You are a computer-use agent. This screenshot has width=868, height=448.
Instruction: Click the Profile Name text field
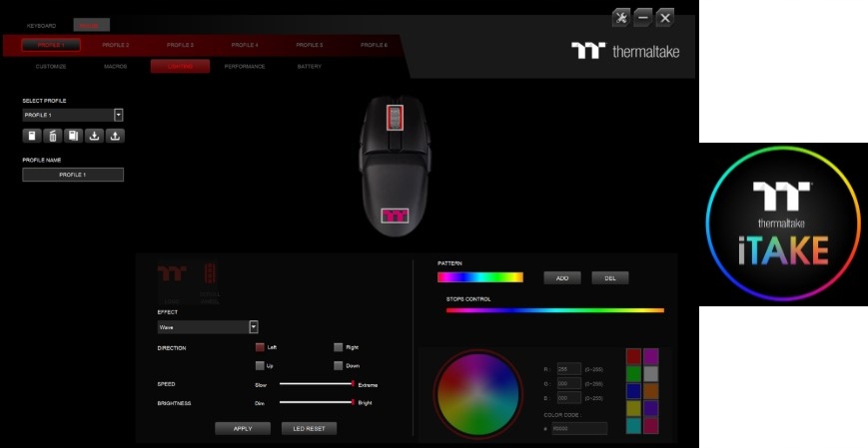pyautogui.click(x=73, y=175)
